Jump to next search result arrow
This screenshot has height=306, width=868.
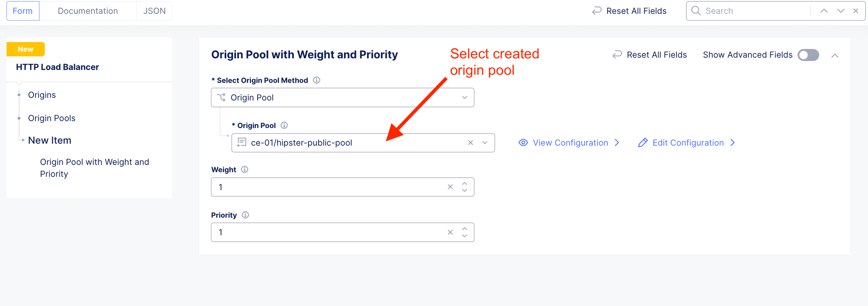[x=841, y=11]
